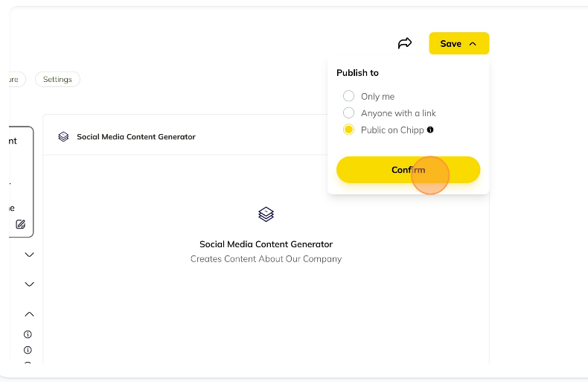Collapse the open sidebar section with up chevron
The image size is (588, 382).
(29, 314)
